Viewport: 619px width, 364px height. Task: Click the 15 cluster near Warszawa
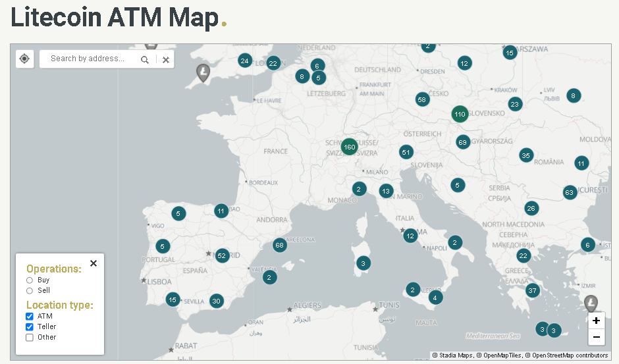510,53
